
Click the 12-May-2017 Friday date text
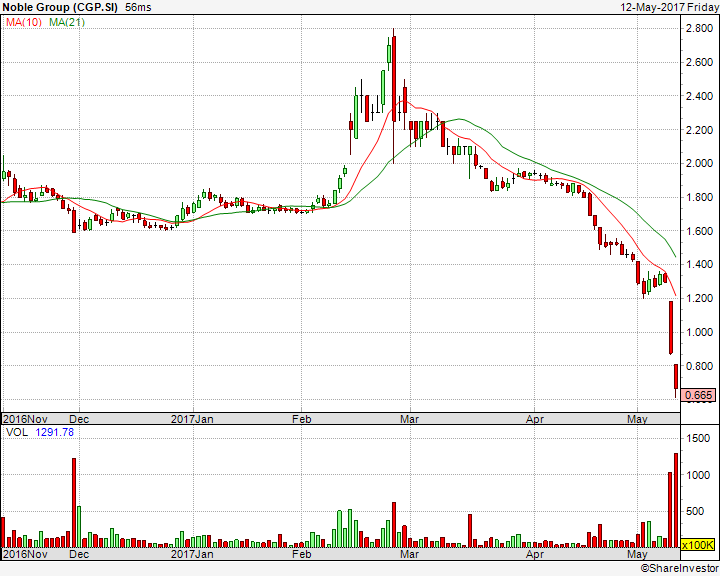coord(669,7)
